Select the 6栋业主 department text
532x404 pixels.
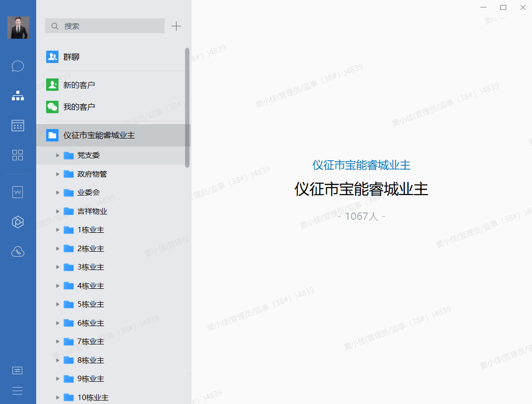coord(91,323)
